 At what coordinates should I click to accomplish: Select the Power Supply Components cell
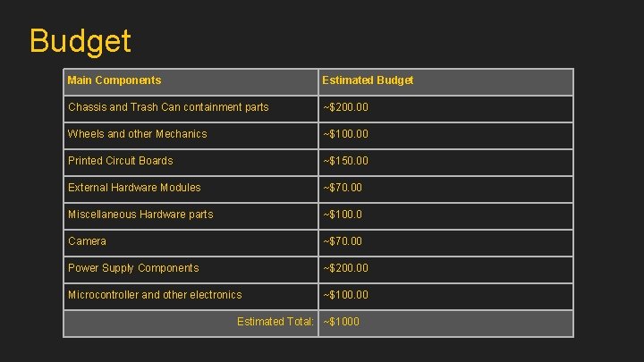pyautogui.click(x=133, y=268)
